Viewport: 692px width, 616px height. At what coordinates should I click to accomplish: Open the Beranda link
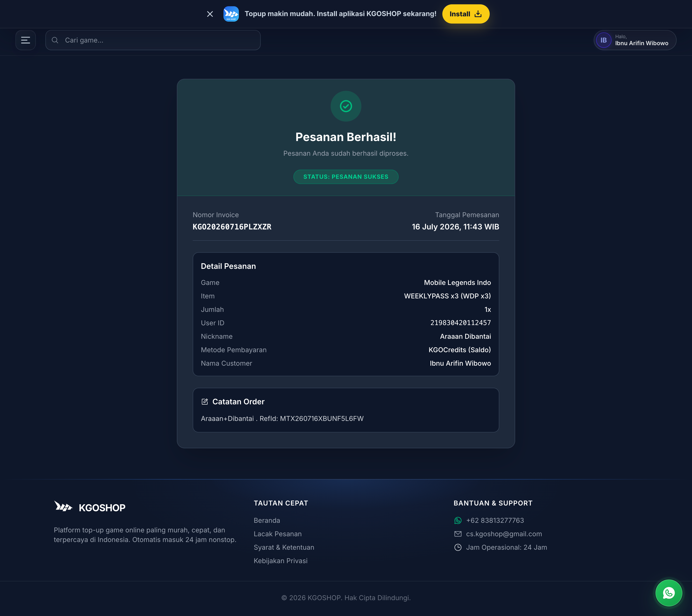(267, 521)
